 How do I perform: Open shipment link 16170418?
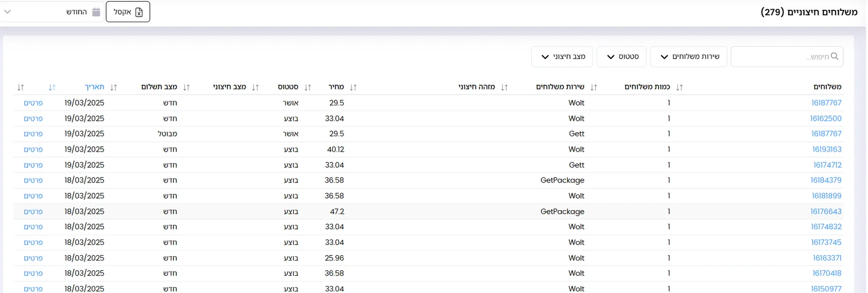coord(827,274)
